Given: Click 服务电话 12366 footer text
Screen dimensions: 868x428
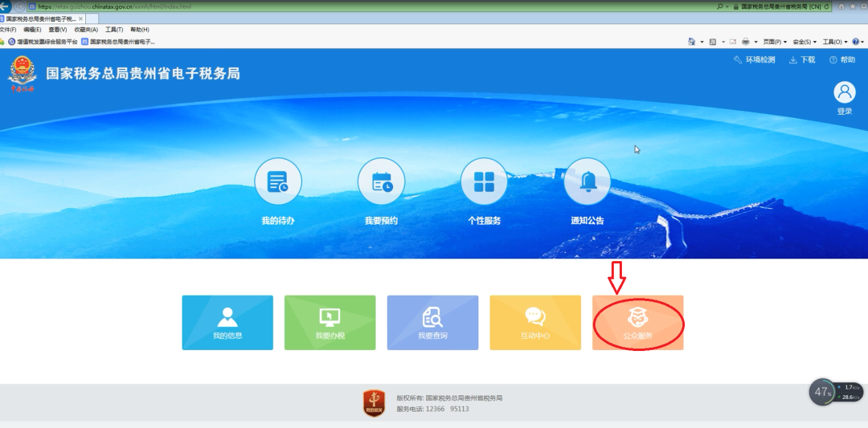Looking at the screenshot, I should point(433,409).
